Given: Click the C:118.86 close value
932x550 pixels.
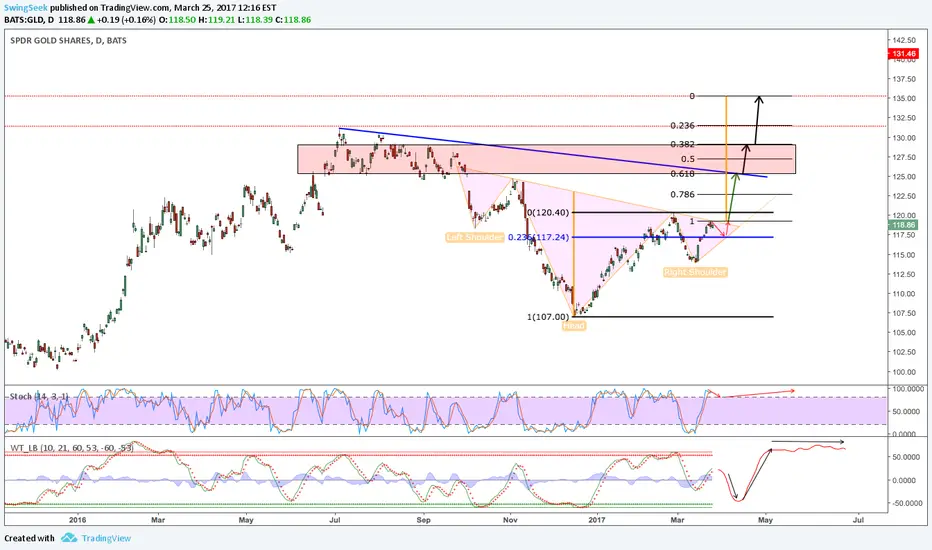Looking at the screenshot, I should point(293,20).
